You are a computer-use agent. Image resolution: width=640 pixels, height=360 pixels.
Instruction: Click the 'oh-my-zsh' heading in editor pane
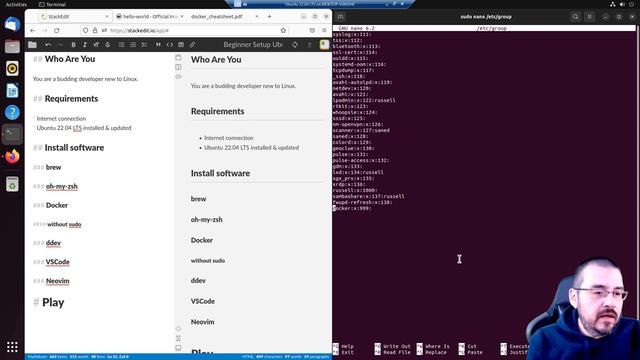tap(62, 186)
